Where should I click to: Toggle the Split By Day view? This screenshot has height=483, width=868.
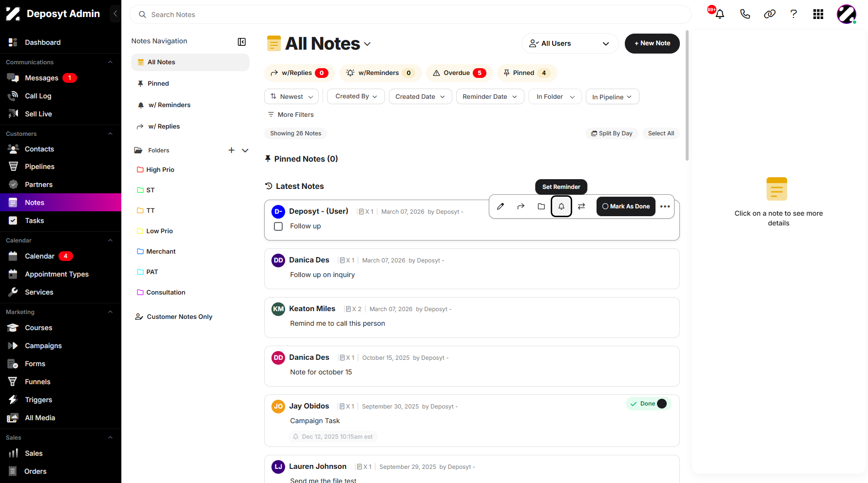[612, 133]
